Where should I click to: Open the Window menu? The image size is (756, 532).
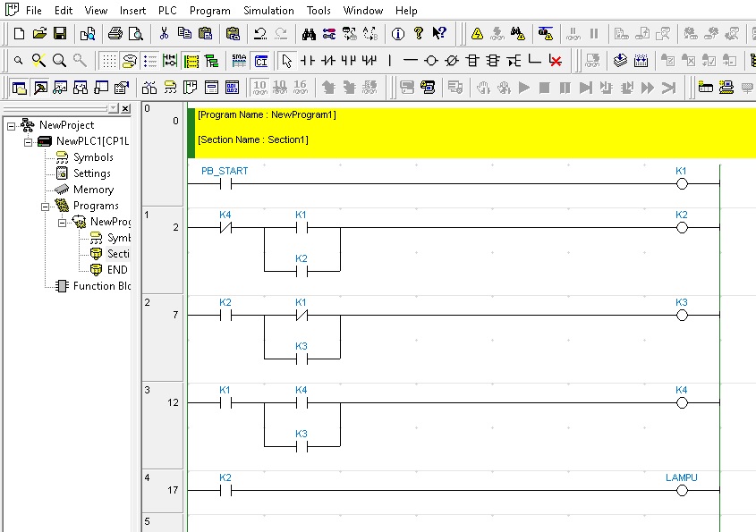(x=363, y=10)
